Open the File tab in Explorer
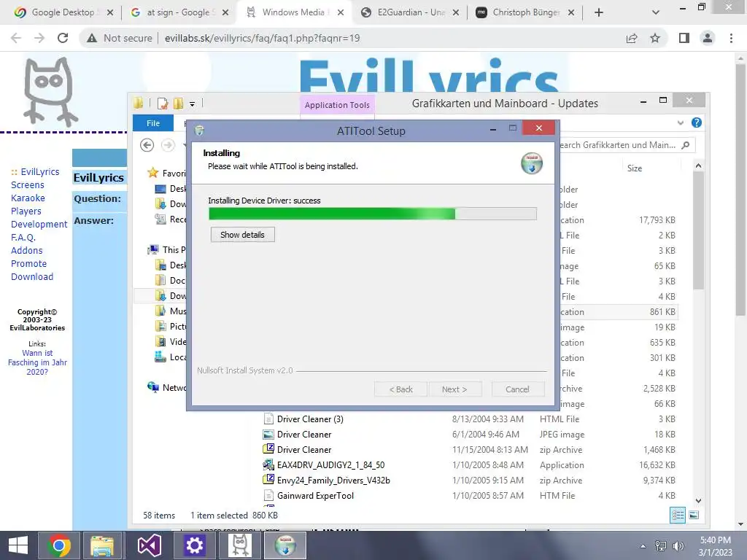This screenshot has height=560, width=747. coord(153,122)
